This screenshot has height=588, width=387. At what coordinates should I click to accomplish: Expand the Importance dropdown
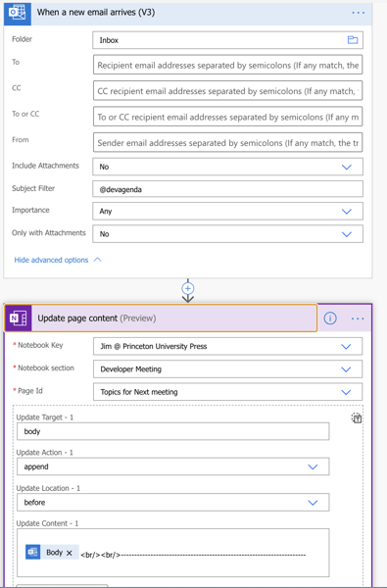tap(347, 212)
